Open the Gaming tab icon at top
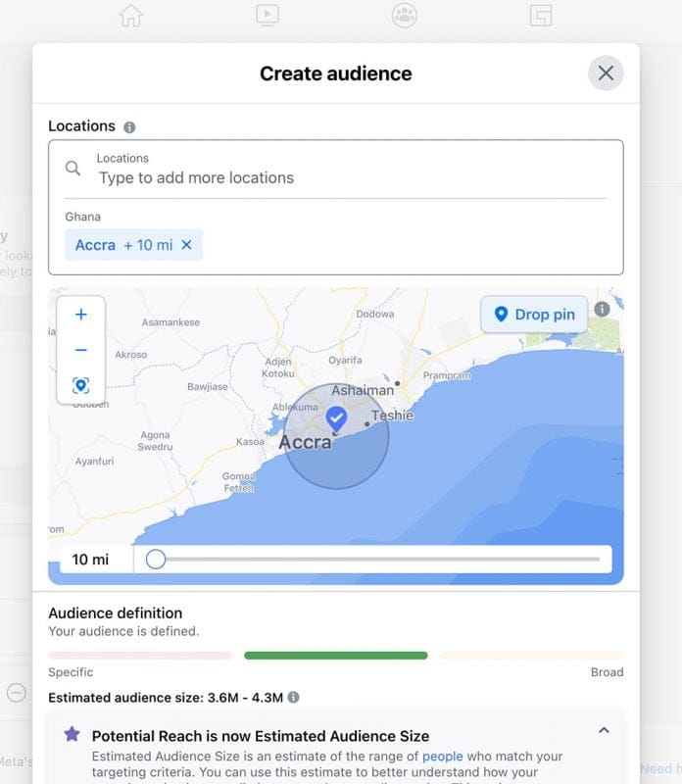 (x=541, y=15)
